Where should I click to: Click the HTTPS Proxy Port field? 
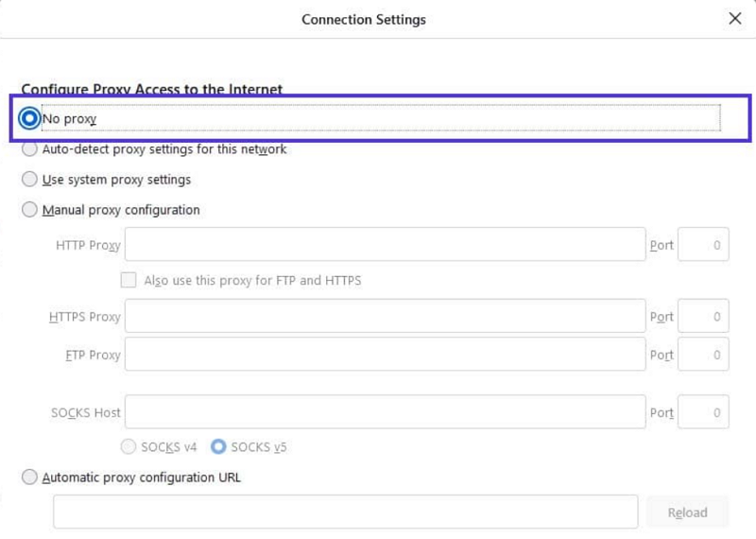(703, 317)
